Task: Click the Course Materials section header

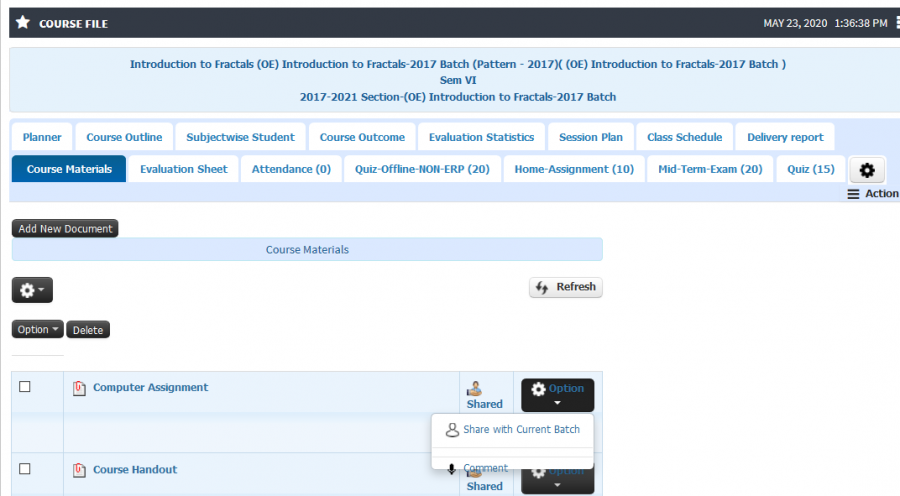Action: pyautogui.click(x=307, y=250)
